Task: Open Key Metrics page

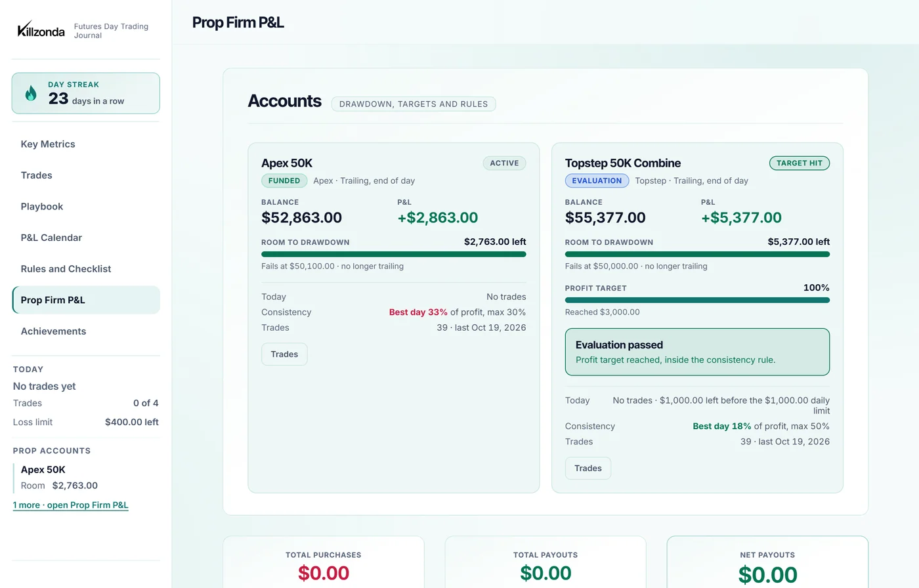Action: [86, 144]
